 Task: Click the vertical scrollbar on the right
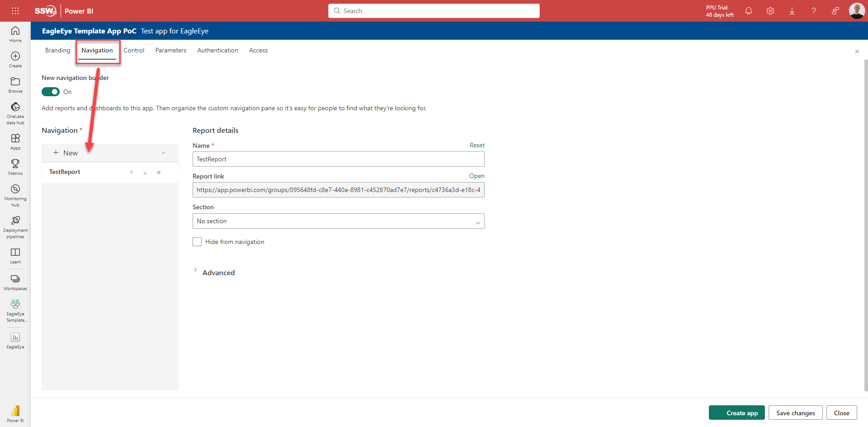tap(865, 226)
